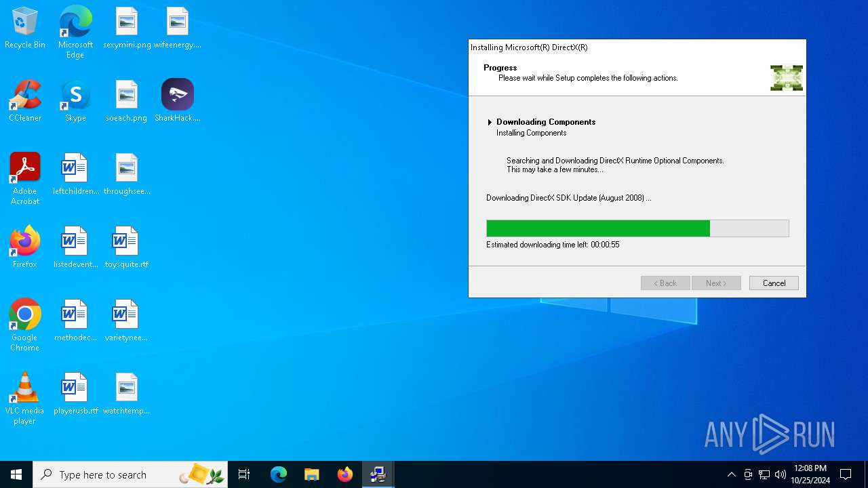Show hidden system tray icons

pos(731,474)
